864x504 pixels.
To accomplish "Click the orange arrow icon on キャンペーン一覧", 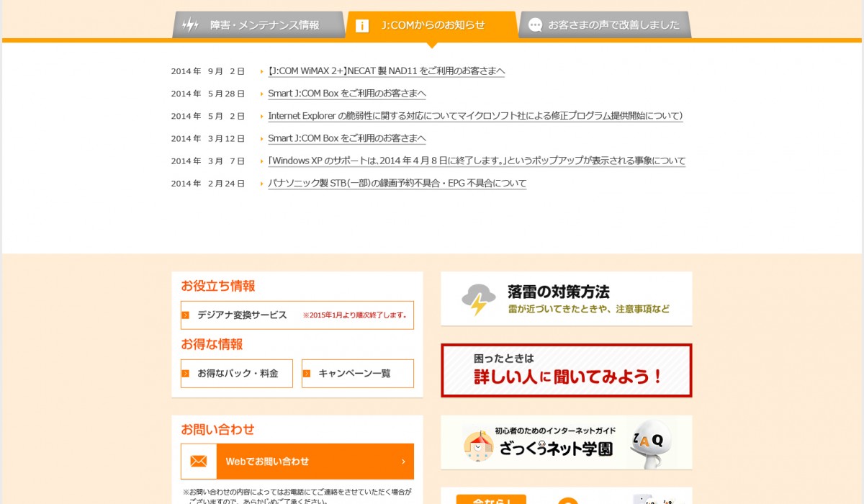I will pyautogui.click(x=307, y=374).
